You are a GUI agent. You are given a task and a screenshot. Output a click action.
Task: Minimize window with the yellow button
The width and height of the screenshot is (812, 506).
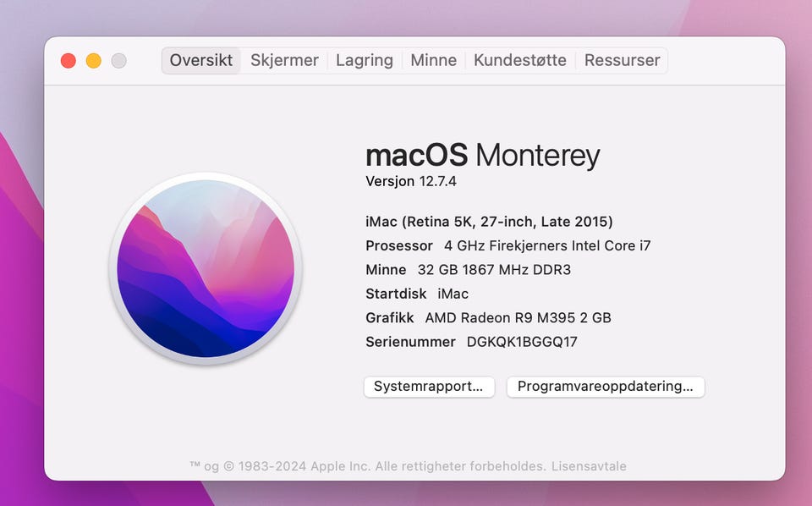[x=94, y=61]
